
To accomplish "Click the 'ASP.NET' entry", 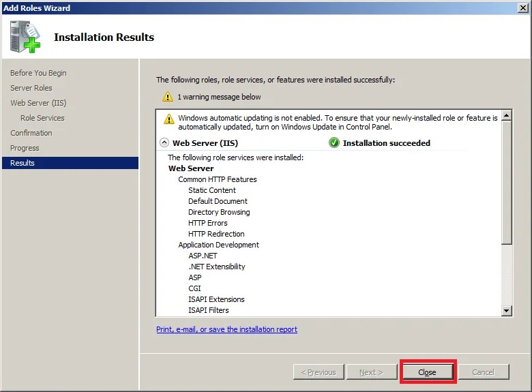I will click(203, 256).
